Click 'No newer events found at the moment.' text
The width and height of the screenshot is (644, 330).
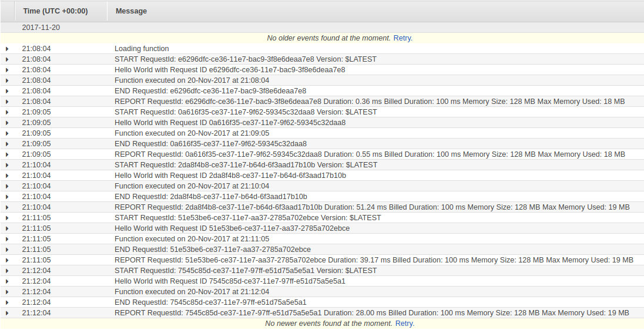(x=328, y=324)
